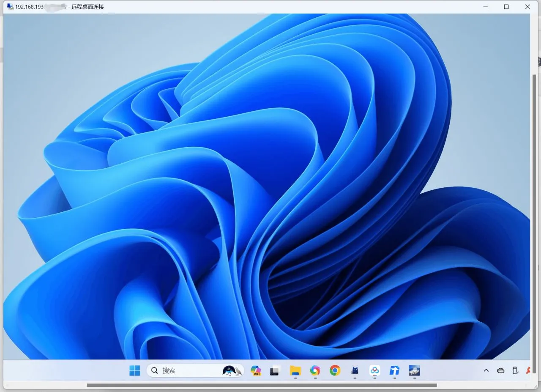
Task: Launch Google Chrome from taskbar
Action: pos(335,370)
